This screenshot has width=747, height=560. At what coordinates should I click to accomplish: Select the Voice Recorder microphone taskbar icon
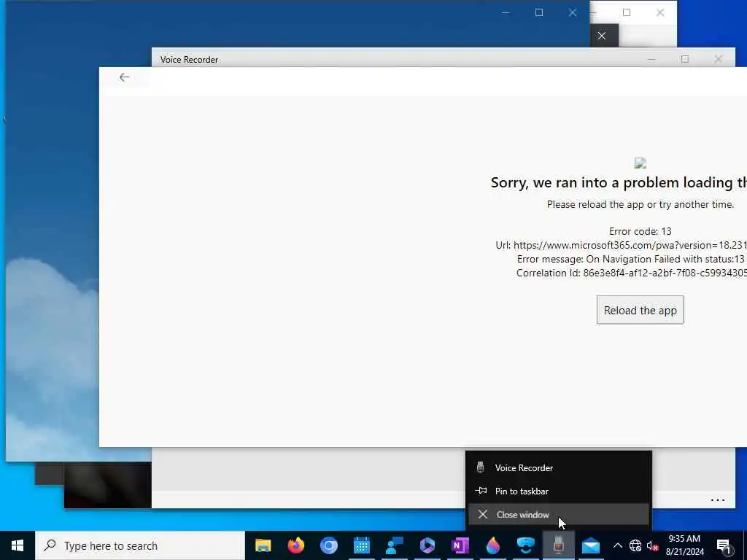pyautogui.click(x=558, y=545)
